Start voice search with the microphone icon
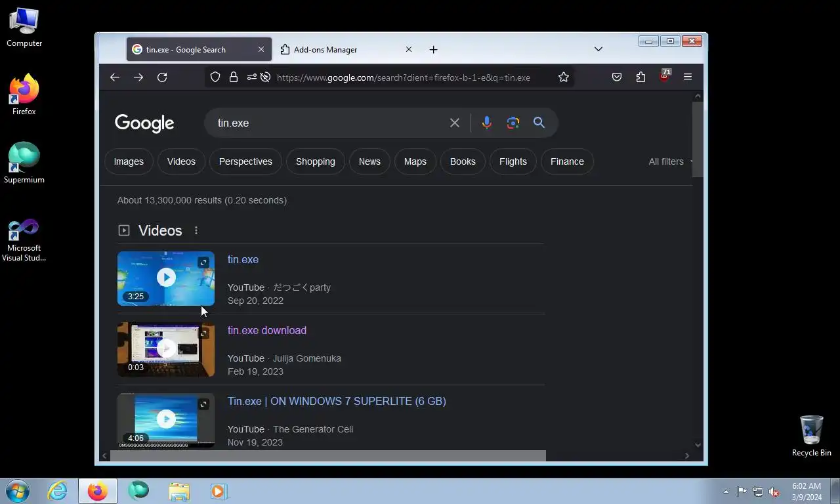The height and width of the screenshot is (504, 840). [x=486, y=123]
